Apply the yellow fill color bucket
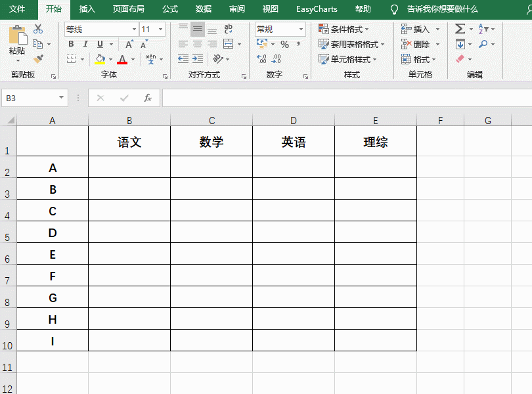The height and width of the screenshot is (394, 532). (100, 59)
